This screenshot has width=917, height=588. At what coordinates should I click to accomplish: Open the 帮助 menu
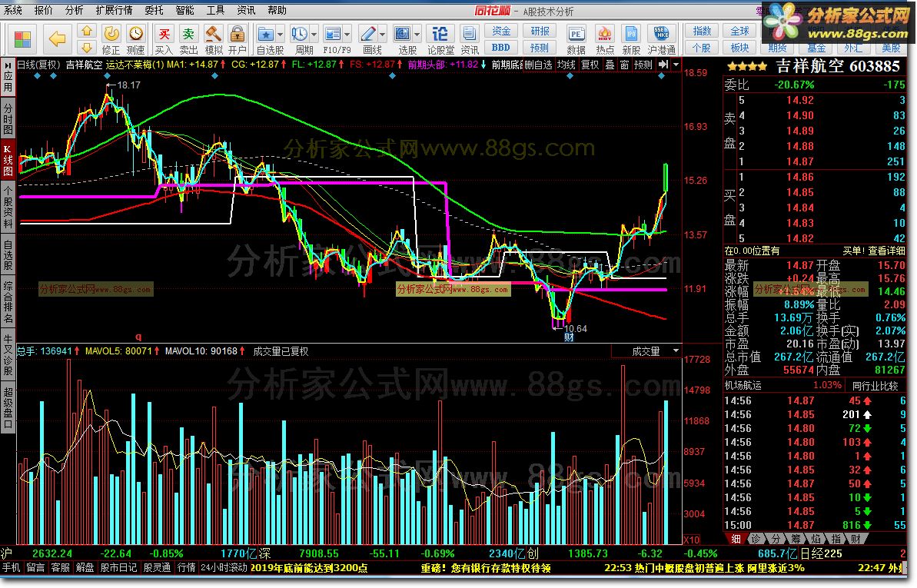(277, 10)
